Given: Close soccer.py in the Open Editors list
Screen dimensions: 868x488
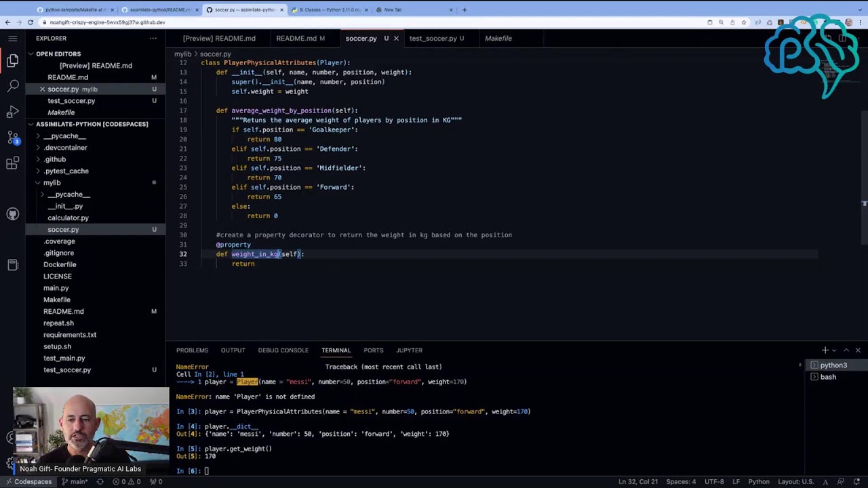Looking at the screenshot, I should click(x=42, y=89).
